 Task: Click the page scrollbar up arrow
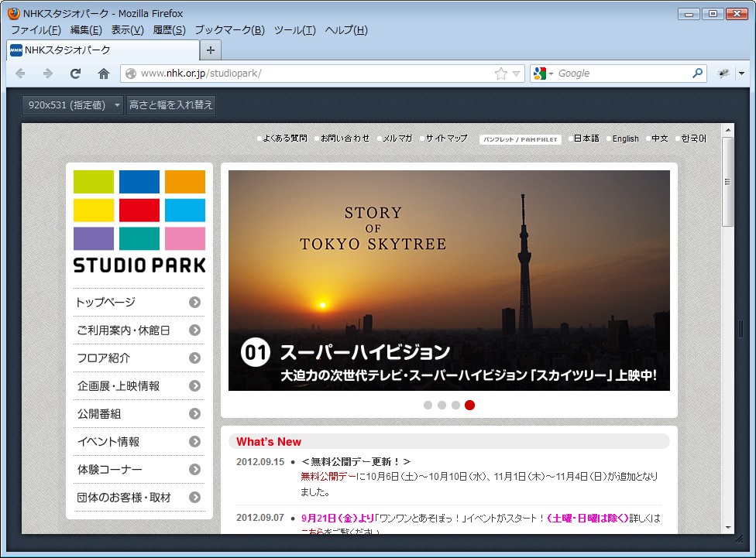(x=728, y=130)
